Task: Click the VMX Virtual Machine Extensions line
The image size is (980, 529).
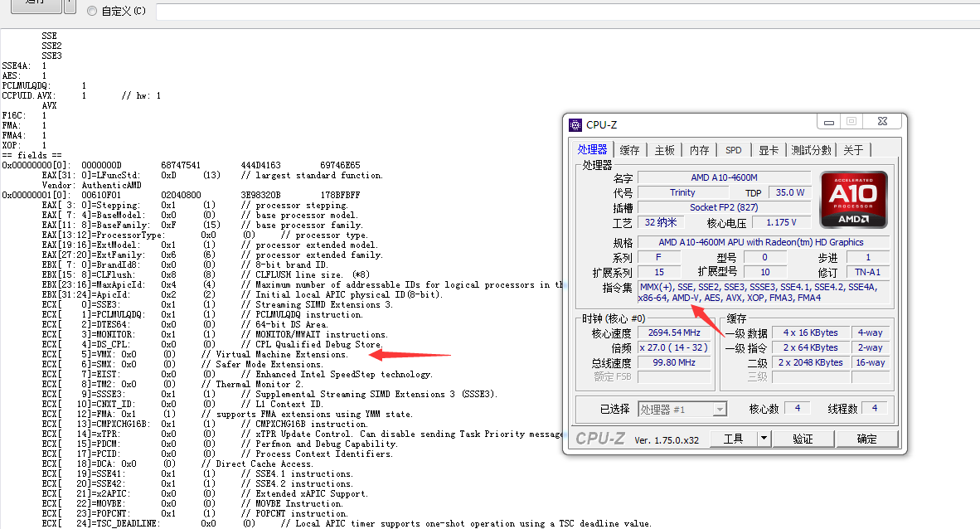Action: (x=195, y=355)
